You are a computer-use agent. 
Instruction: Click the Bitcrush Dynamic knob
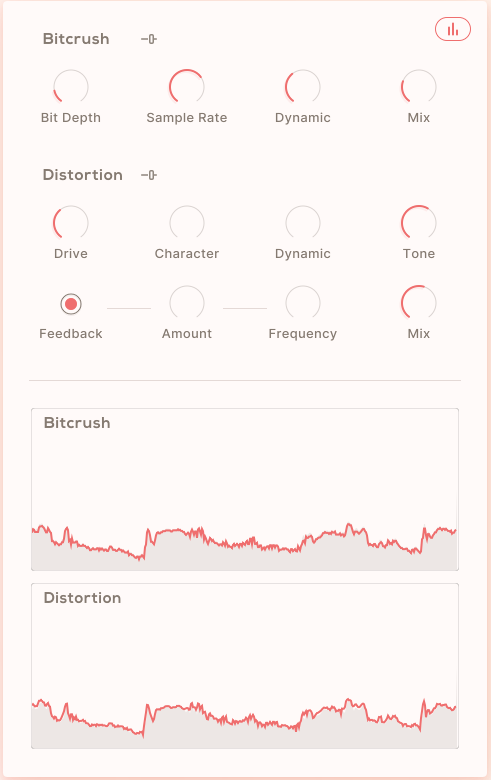tap(302, 87)
